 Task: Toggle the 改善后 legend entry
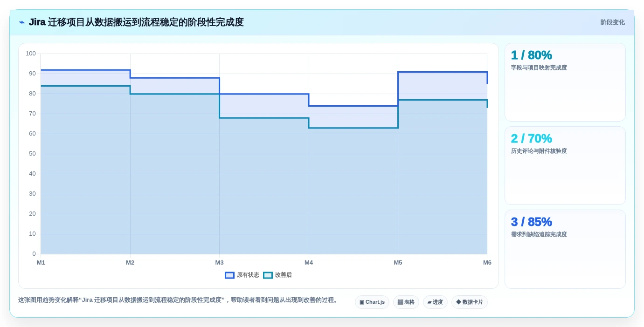pyautogui.click(x=277, y=275)
